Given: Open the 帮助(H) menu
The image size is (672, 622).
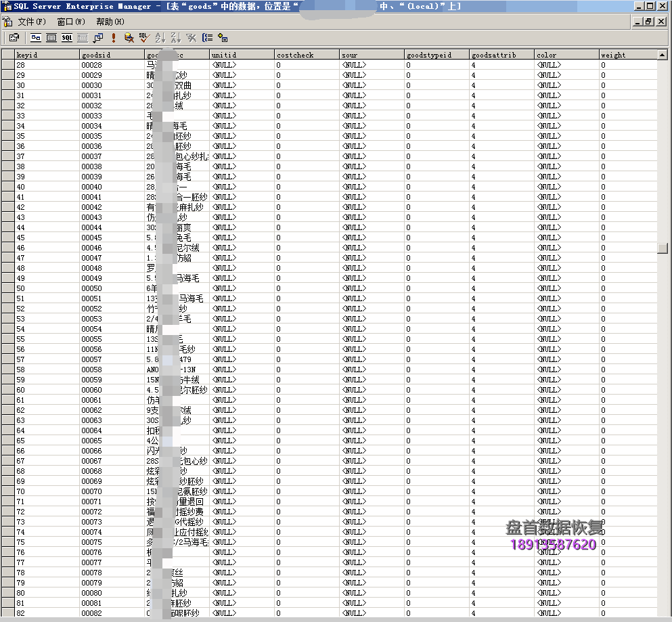Looking at the screenshot, I should coord(110,22).
